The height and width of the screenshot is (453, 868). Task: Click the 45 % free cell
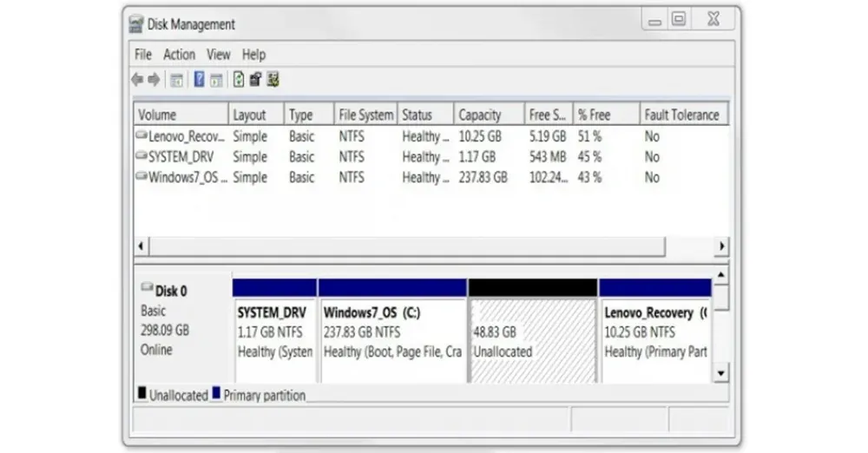coord(589,157)
